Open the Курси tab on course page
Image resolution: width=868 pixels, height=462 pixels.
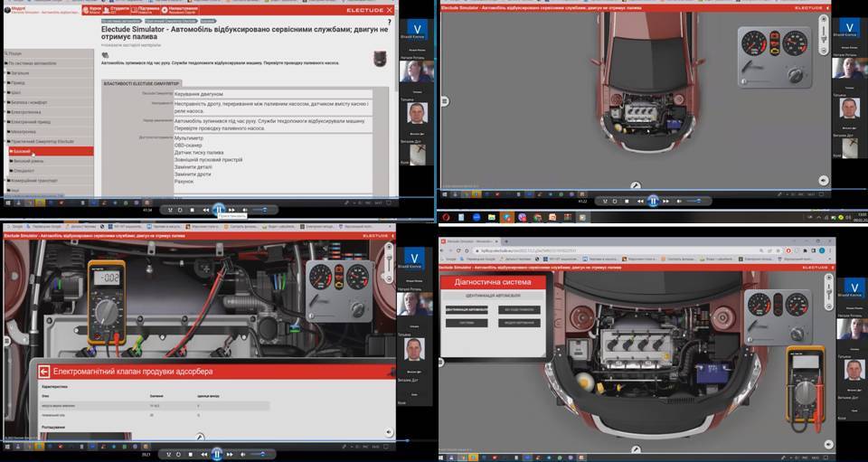[x=92, y=10]
